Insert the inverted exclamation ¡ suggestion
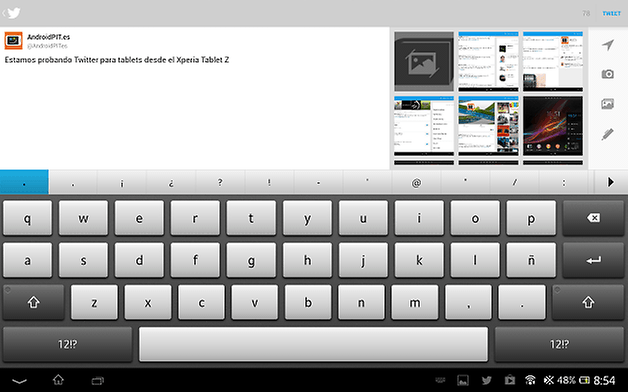Image resolution: width=628 pixels, height=392 pixels. point(122,183)
